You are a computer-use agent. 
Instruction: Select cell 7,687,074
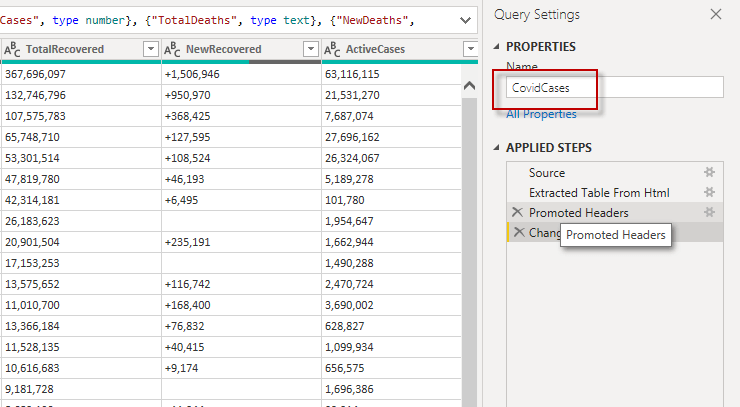(391, 116)
